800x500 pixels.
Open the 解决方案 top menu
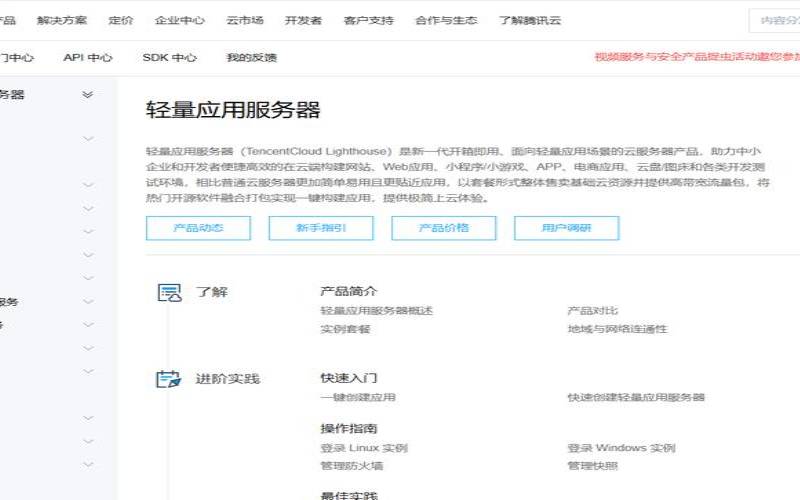[x=62, y=20]
